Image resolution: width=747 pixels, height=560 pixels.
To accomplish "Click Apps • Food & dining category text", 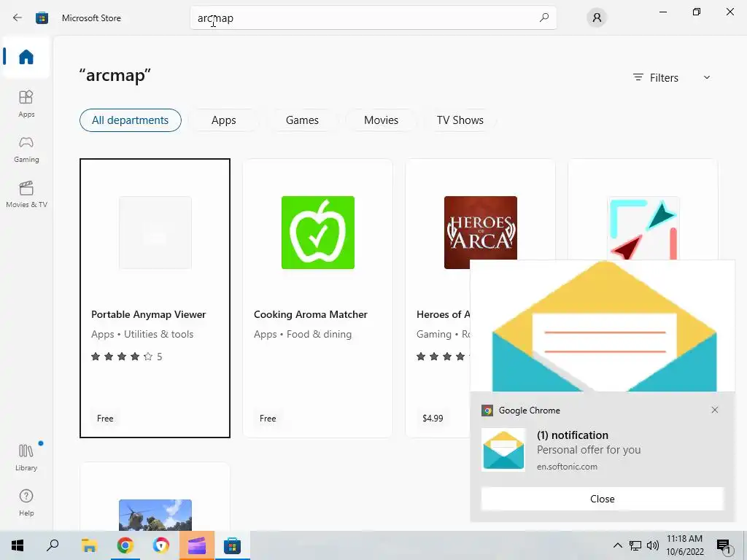I will pos(303,334).
